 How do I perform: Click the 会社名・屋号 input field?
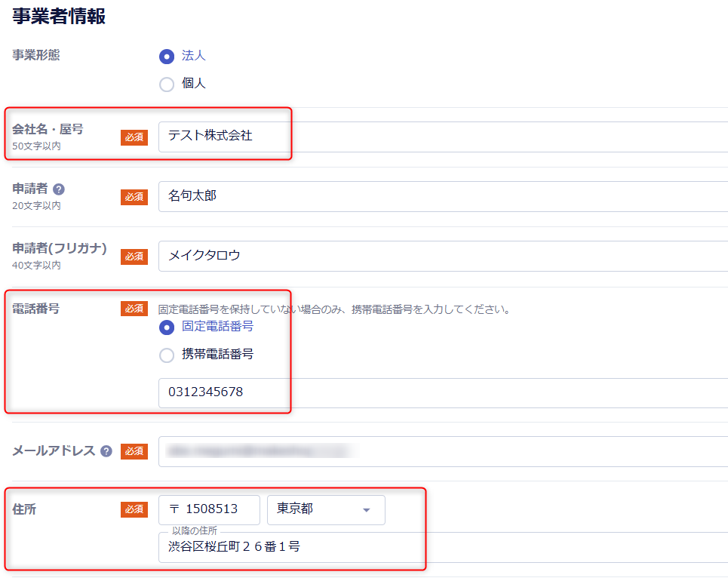[x=443, y=137]
